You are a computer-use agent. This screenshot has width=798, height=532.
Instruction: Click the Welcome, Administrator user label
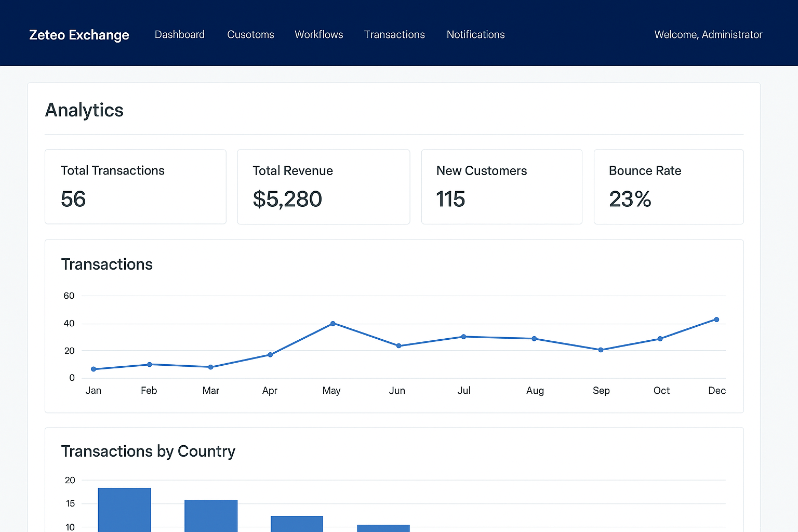click(708, 35)
